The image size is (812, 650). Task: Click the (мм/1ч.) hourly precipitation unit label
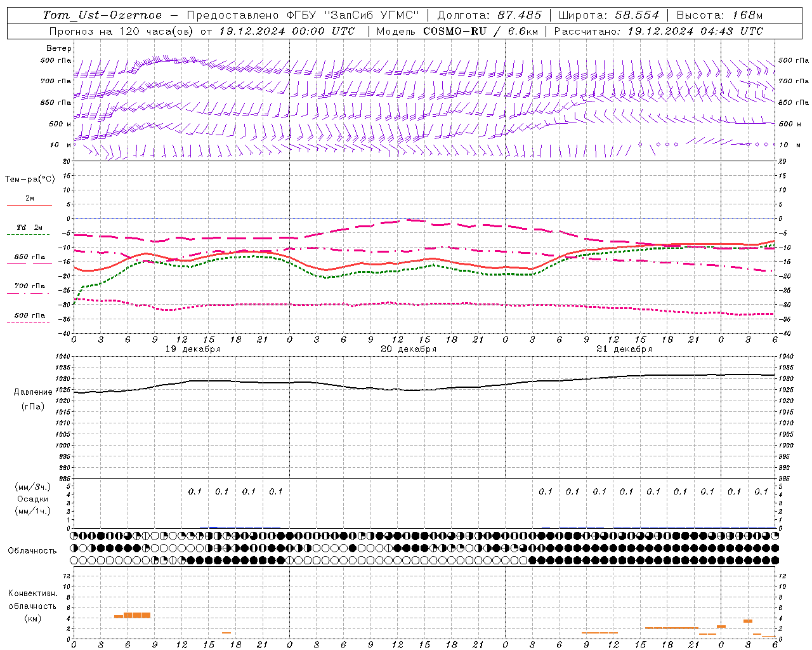tap(33, 510)
